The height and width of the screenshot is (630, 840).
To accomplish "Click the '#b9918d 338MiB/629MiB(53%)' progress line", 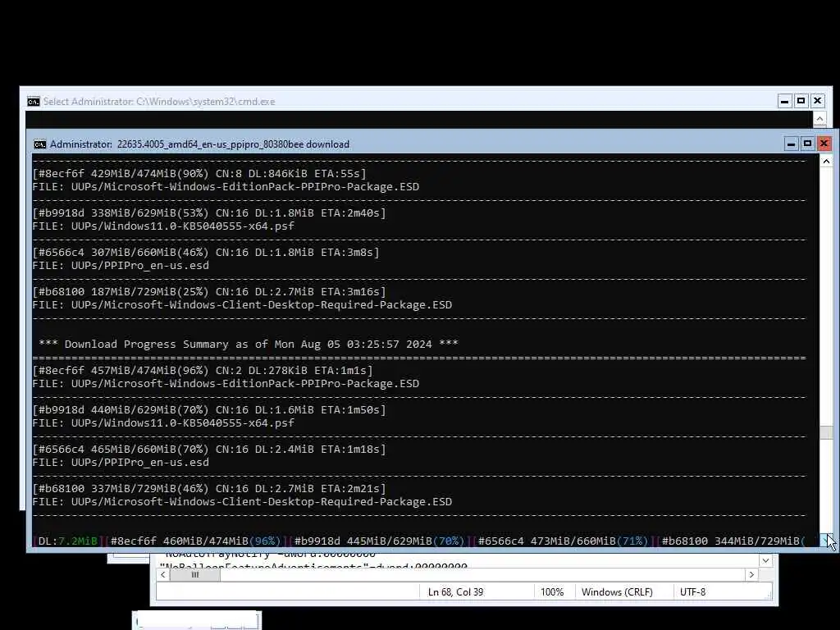I will (209, 212).
